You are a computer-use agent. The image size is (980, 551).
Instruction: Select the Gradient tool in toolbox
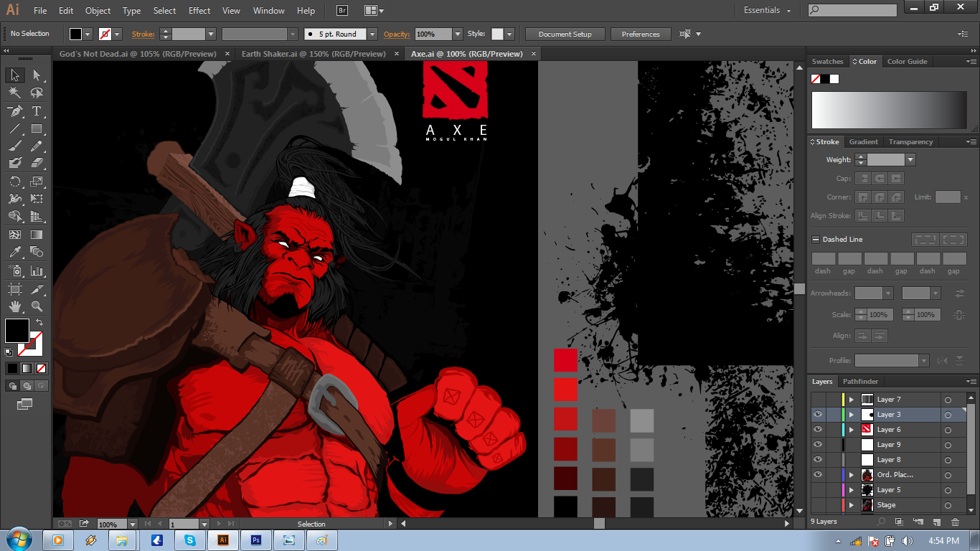point(37,235)
